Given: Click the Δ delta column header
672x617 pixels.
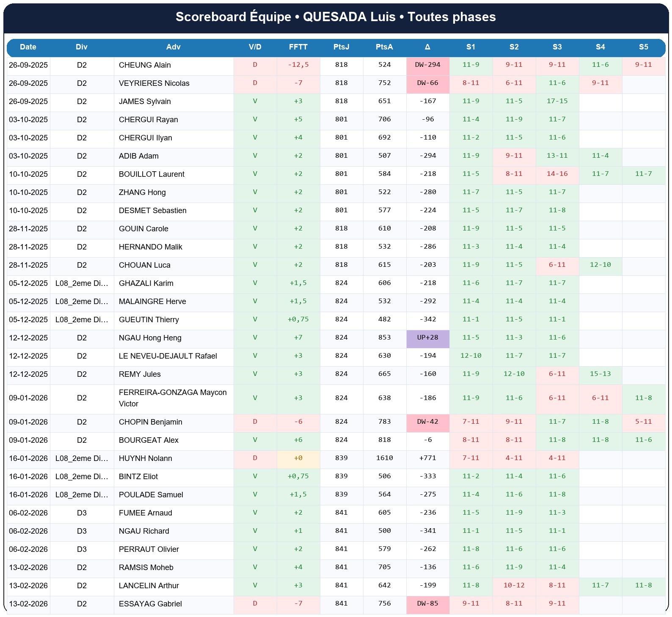Looking at the screenshot, I should [x=427, y=47].
